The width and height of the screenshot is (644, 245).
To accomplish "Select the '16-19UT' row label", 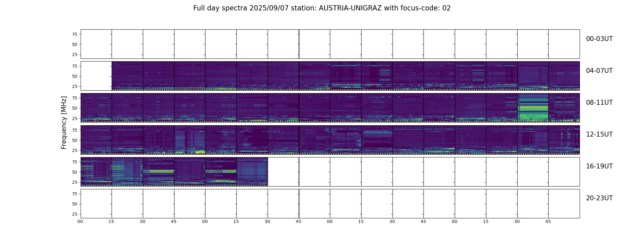I will point(599,166).
